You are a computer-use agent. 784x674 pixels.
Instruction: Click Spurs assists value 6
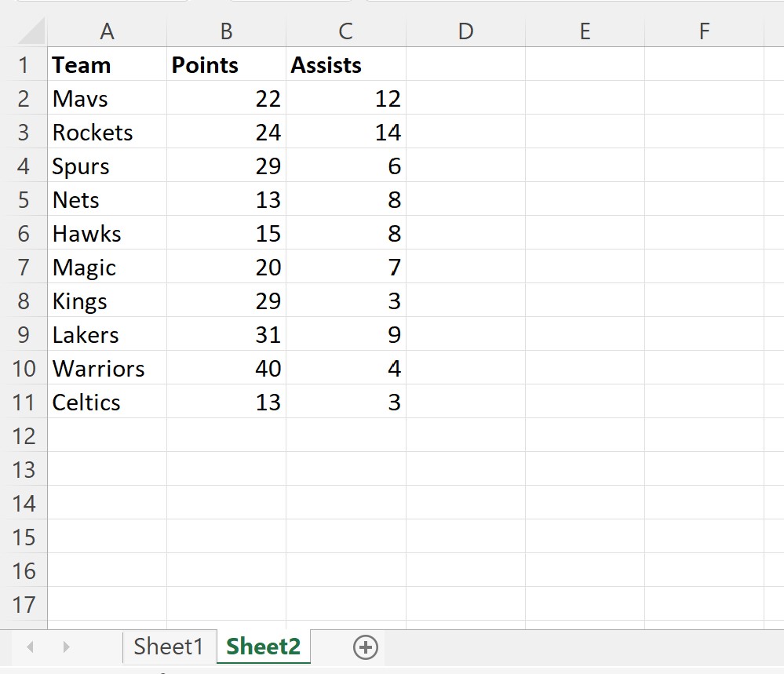[346, 166]
